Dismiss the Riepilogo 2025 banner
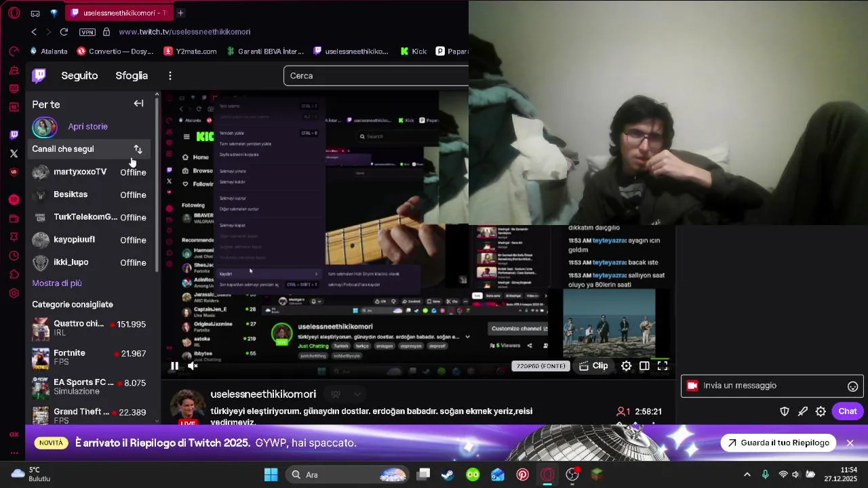The image size is (868, 488). point(850,443)
